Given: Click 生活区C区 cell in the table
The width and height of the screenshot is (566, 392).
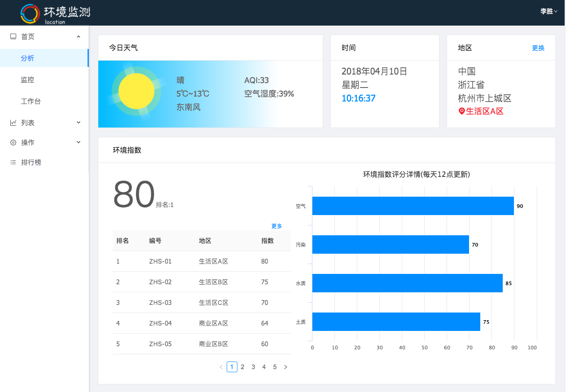Looking at the screenshot, I should point(214,303).
